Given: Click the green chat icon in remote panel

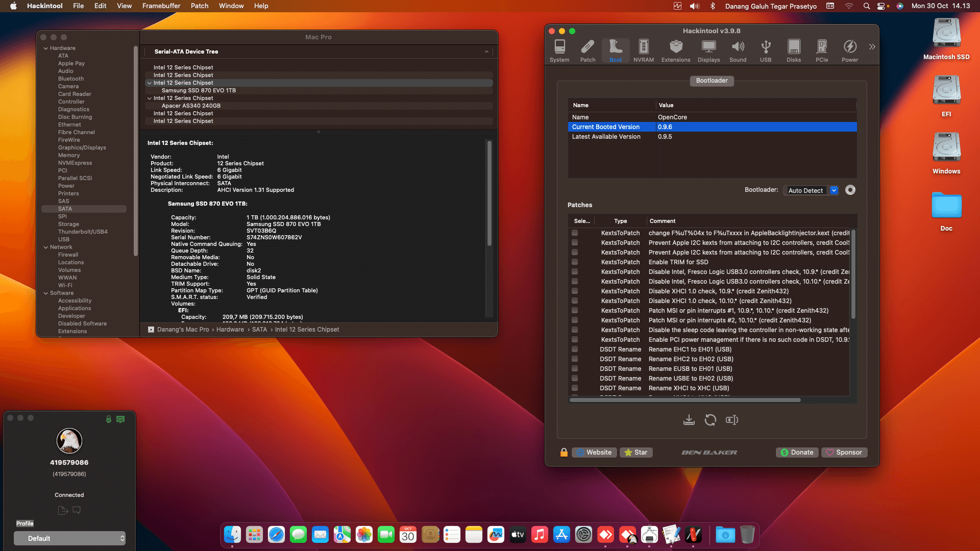Looking at the screenshot, I should pyautogui.click(x=120, y=419).
